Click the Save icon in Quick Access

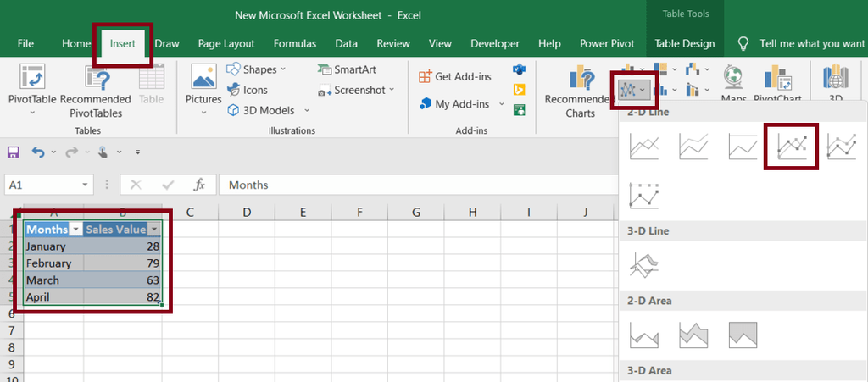[x=14, y=152]
